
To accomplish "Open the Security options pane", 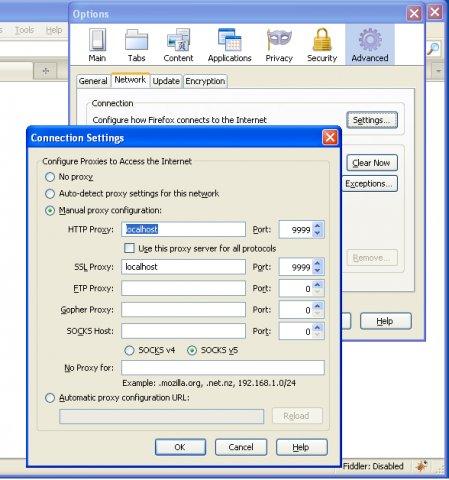I will (x=322, y=45).
